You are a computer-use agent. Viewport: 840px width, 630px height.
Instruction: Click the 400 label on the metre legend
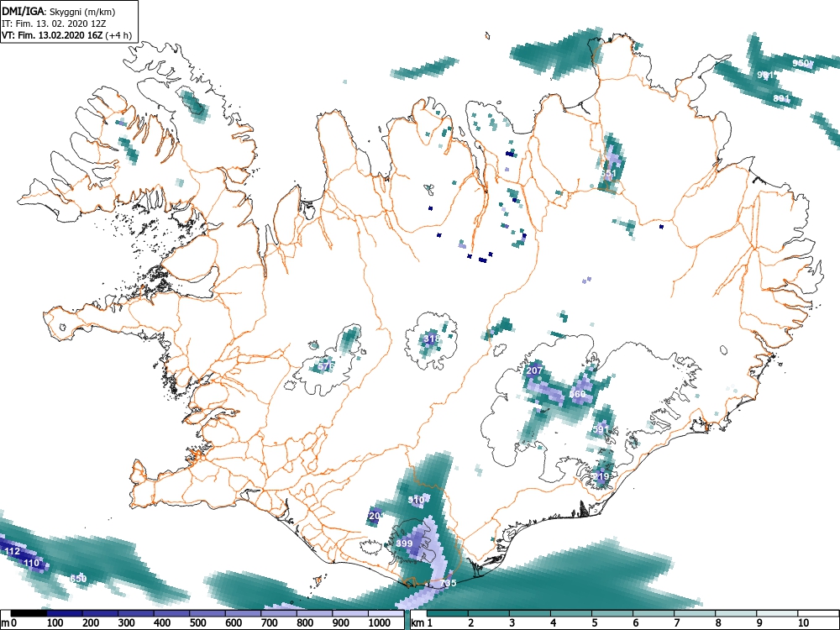tap(162, 622)
